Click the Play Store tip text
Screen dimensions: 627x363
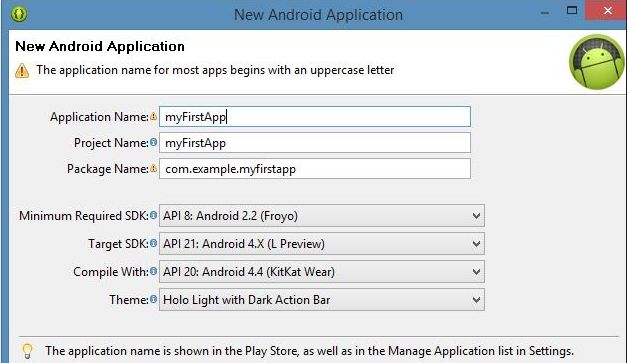coord(310,351)
